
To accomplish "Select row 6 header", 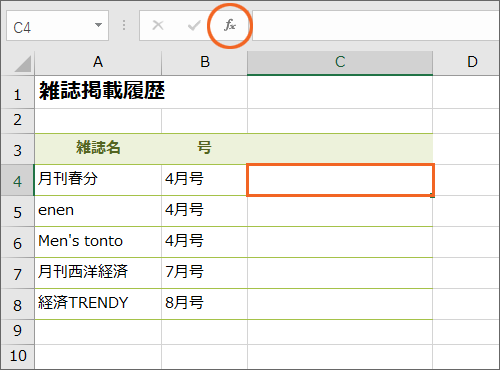I will 17,242.
